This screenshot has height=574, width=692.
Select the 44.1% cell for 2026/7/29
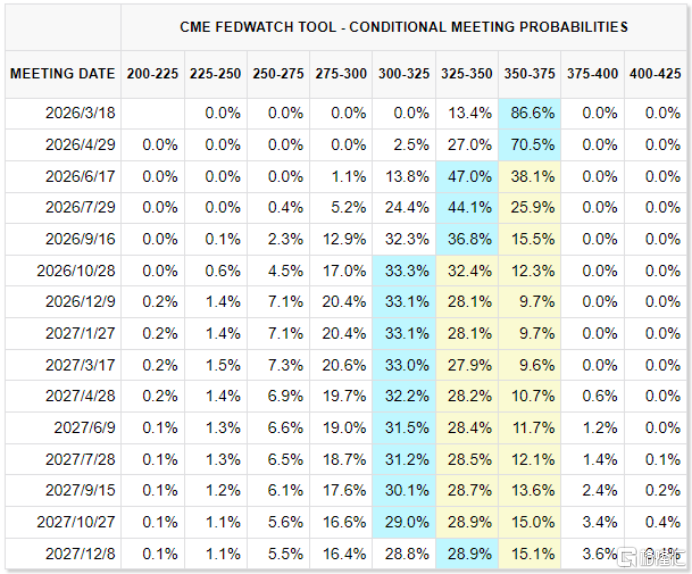pos(468,208)
